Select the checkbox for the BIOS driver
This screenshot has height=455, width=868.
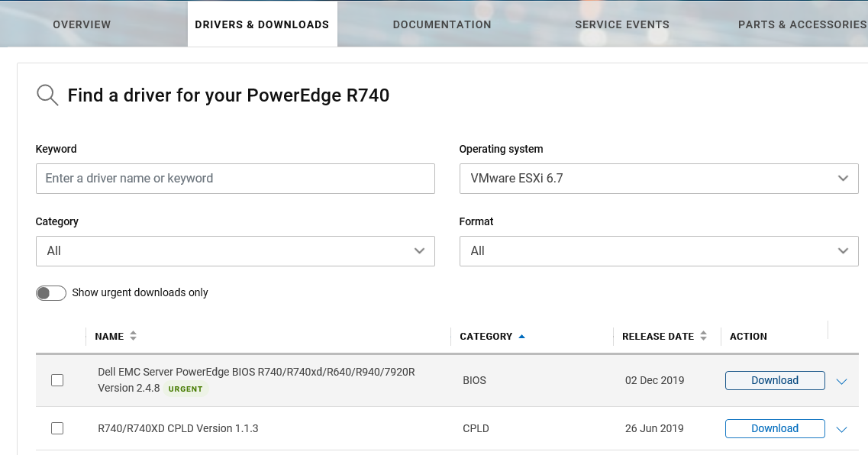(57, 380)
